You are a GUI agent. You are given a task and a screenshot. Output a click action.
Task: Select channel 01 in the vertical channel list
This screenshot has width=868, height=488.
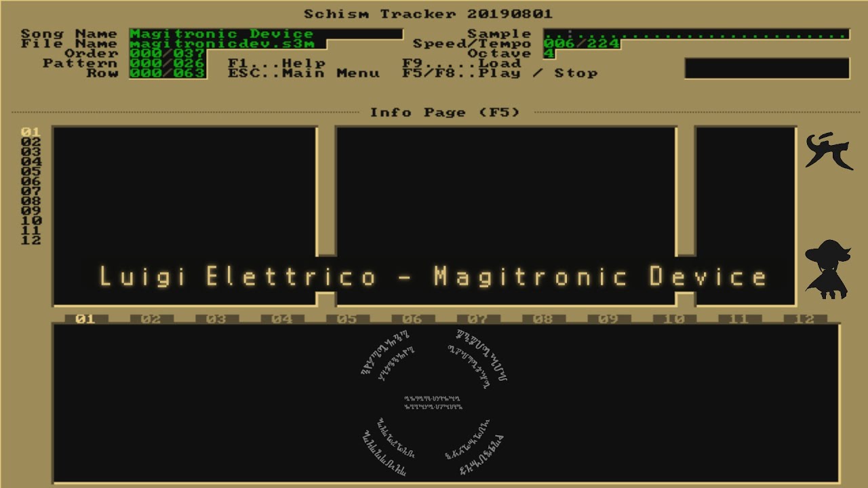click(31, 132)
